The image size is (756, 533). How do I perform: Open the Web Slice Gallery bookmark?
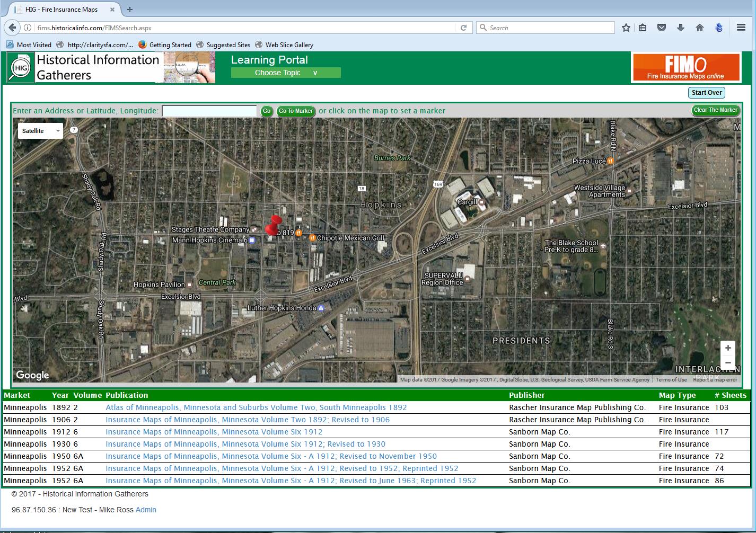pyautogui.click(x=284, y=45)
